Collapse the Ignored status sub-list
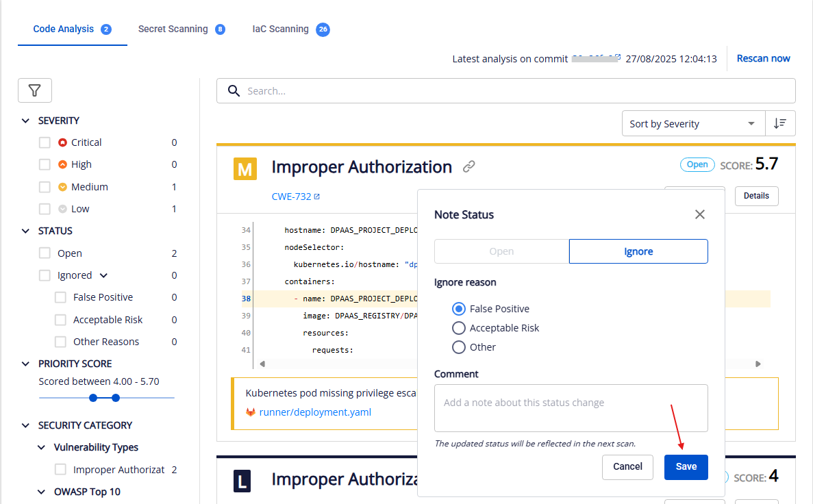Image resolution: width=813 pixels, height=504 pixels. click(104, 275)
